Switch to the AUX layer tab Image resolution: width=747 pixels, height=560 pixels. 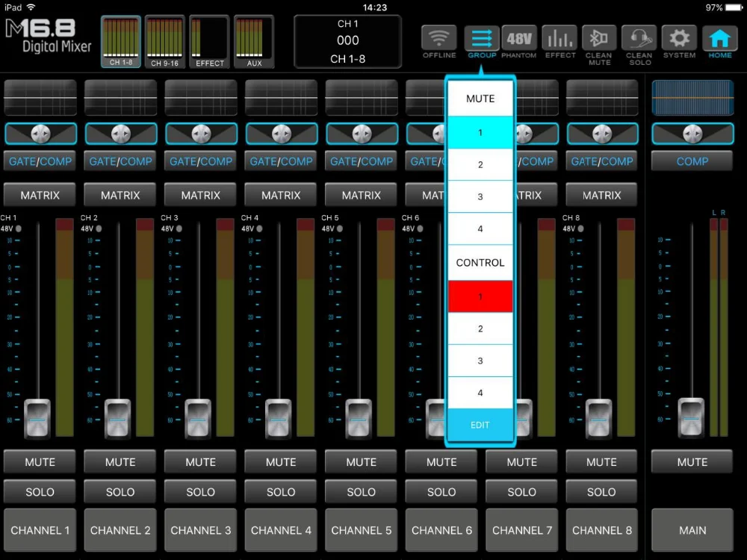tap(254, 41)
